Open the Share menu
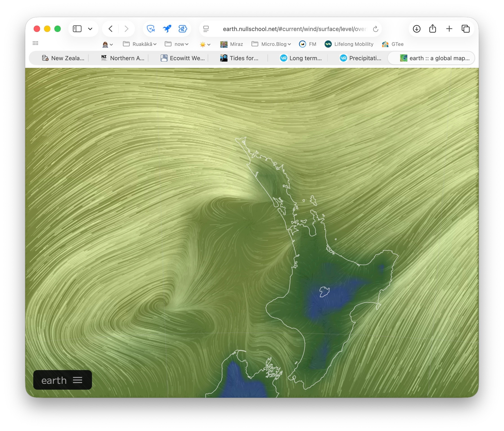 [433, 29]
